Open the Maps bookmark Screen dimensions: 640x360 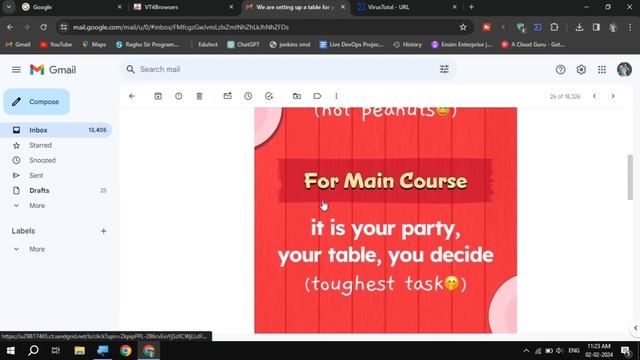click(94, 44)
